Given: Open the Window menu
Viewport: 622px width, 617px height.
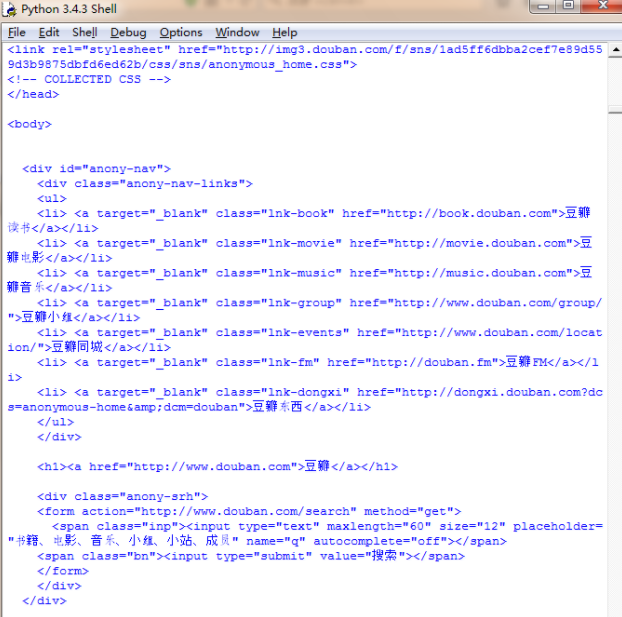Looking at the screenshot, I should click(237, 33).
